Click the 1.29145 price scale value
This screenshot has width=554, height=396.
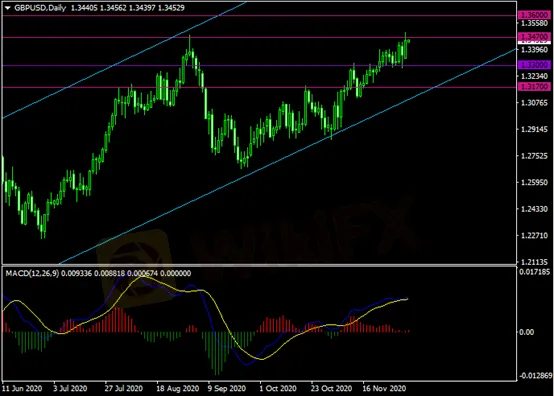point(535,130)
